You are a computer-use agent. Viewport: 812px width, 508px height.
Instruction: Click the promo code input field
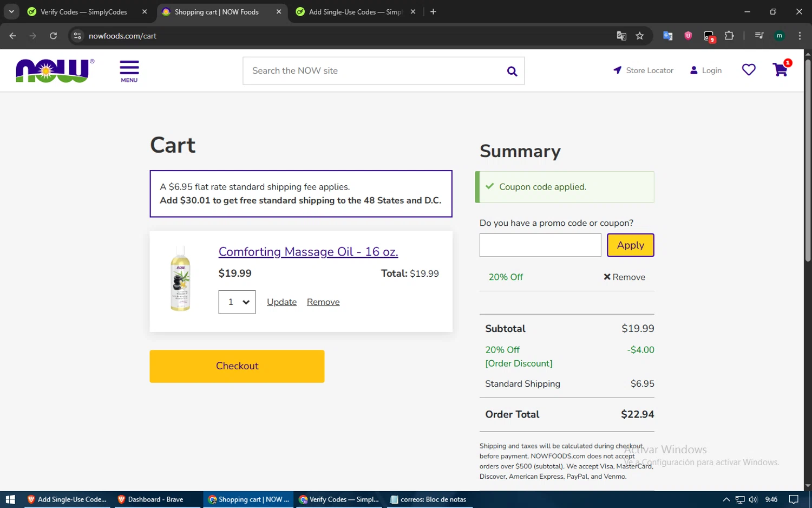tap(540, 245)
